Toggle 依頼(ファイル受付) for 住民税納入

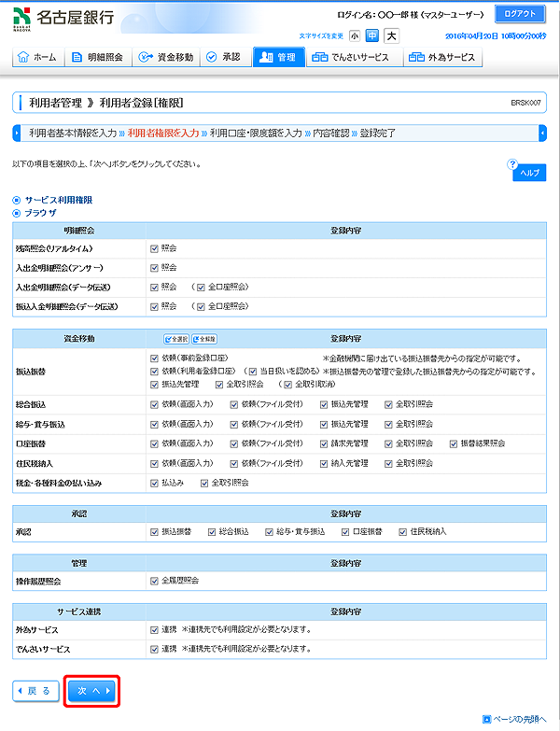tap(234, 463)
